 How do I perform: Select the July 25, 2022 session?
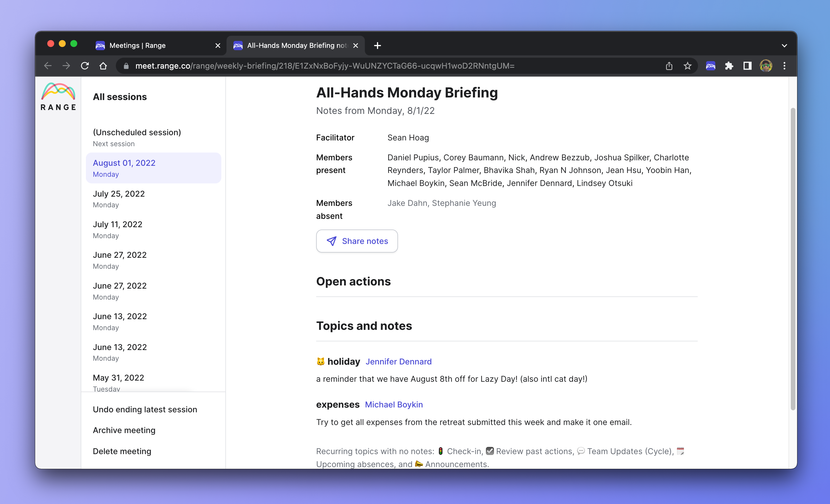(154, 199)
